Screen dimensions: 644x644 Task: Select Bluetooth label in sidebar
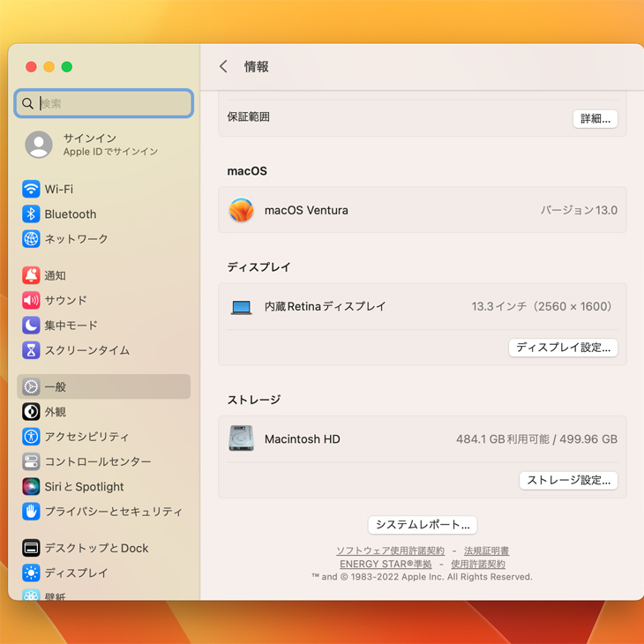pos(71,214)
